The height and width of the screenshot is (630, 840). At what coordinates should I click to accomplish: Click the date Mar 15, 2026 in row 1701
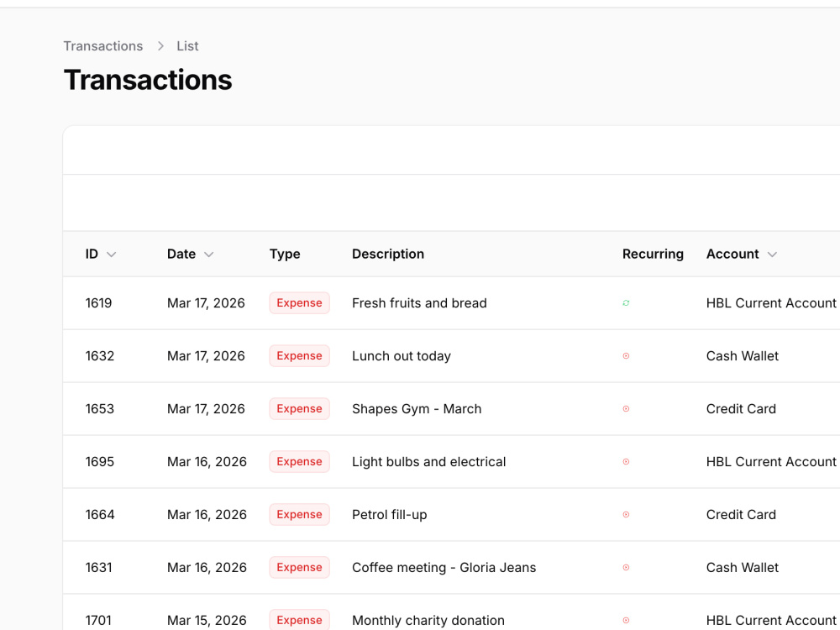[x=207, y=621]
